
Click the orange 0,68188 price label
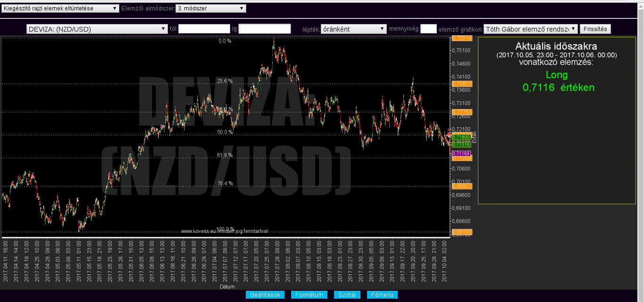point(461,232)
